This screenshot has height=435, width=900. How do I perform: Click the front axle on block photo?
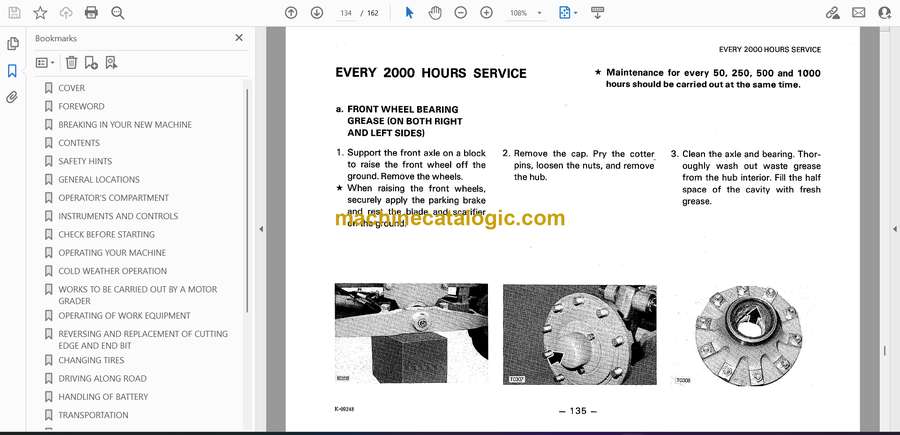point(411,333)
